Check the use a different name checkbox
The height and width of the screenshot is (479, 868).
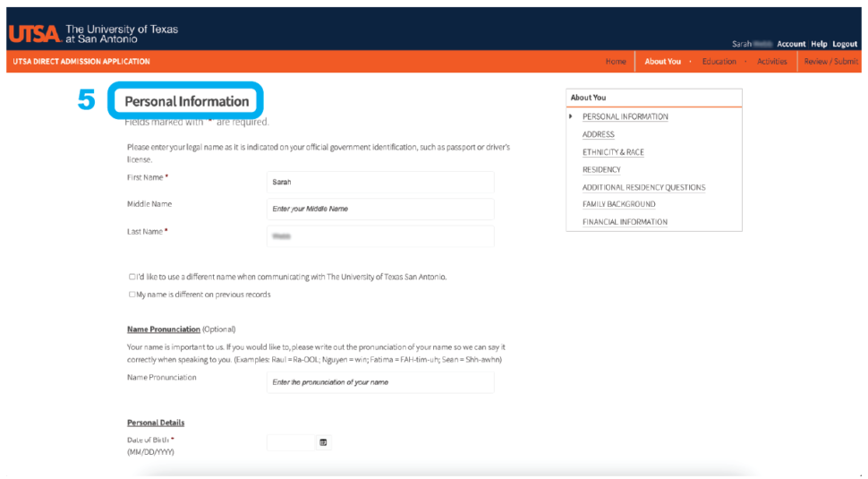132,277
